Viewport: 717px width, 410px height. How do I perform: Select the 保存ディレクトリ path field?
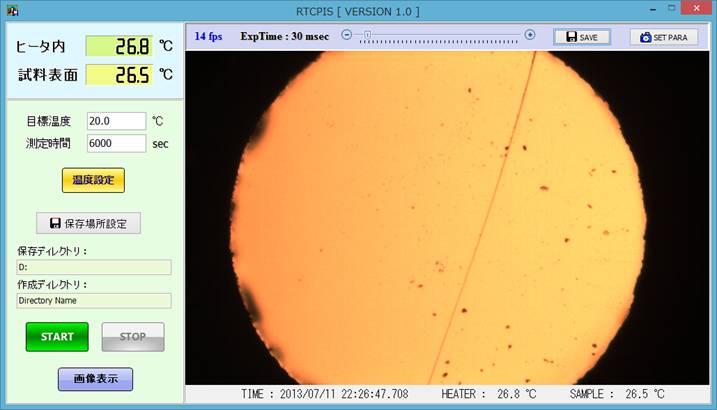click(94, 267)
